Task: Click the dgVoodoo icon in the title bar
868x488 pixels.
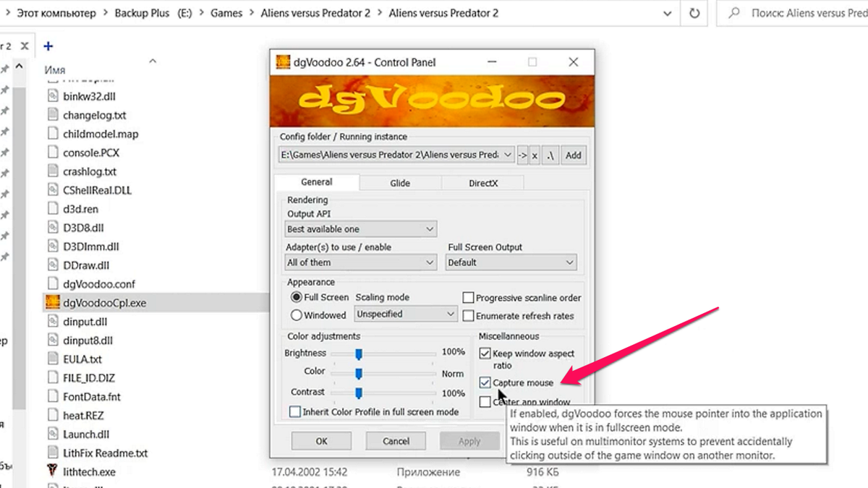Action: pyautogui.click(x=283, y=62)
